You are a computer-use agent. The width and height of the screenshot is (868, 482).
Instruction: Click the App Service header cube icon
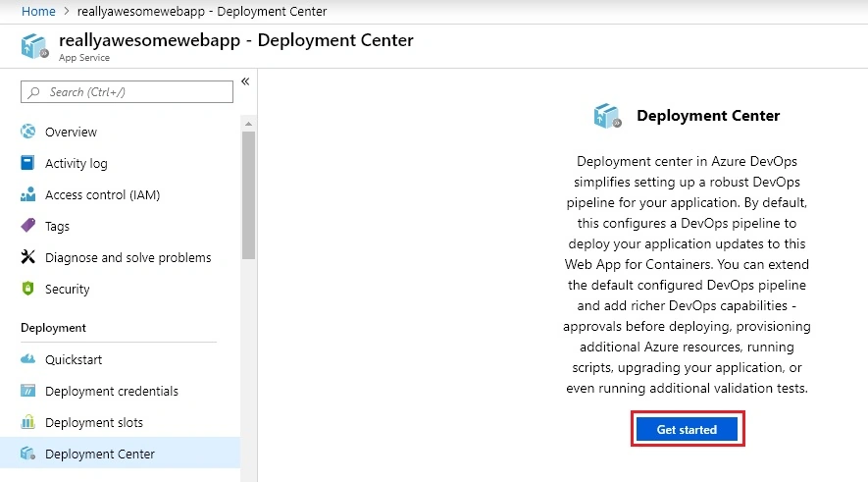tap(34, 46)
